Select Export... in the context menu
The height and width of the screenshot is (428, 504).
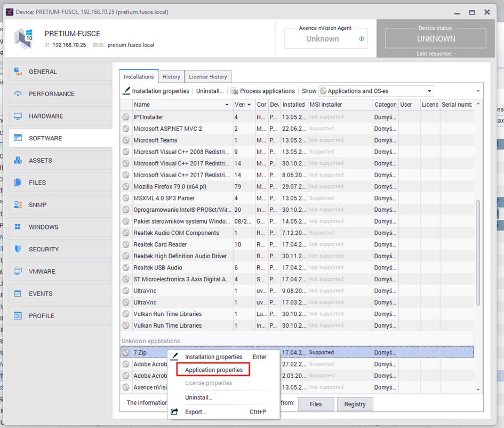pos(196,412)
